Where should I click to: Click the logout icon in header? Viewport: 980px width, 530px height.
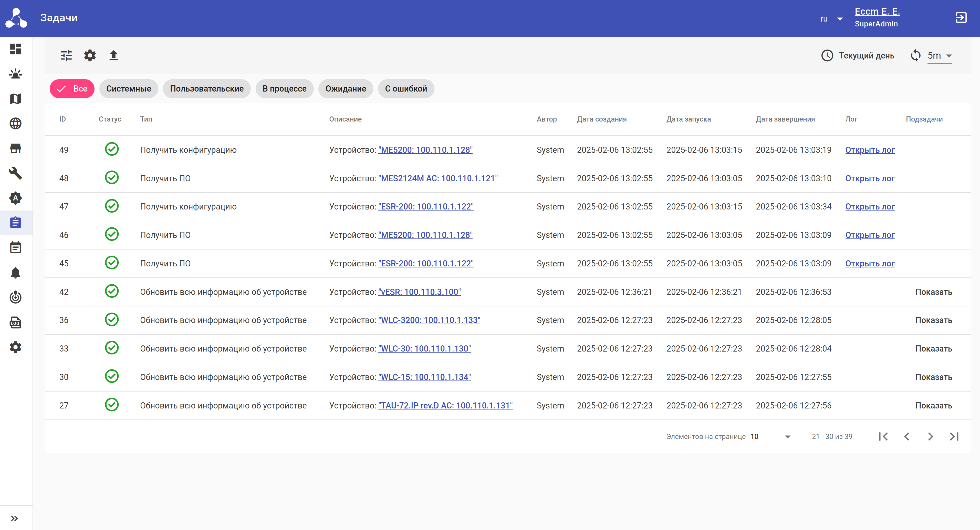tap(961, 17)
